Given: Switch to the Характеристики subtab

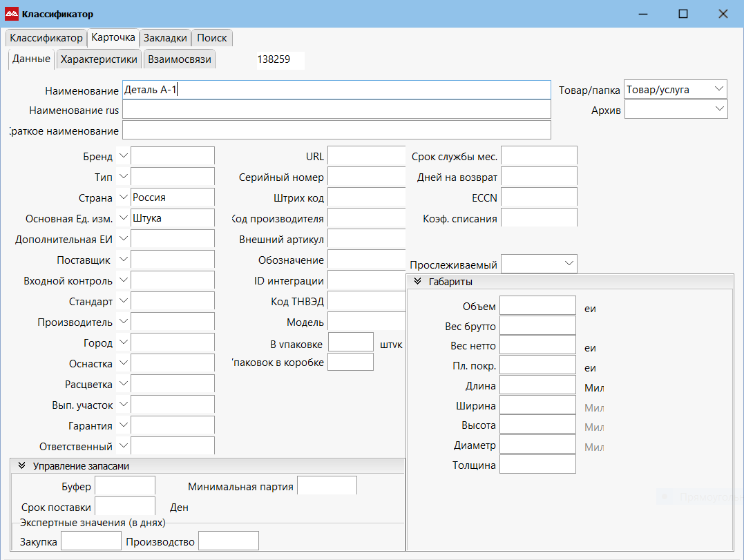Looking at the screenshot, I should [99, 59].
